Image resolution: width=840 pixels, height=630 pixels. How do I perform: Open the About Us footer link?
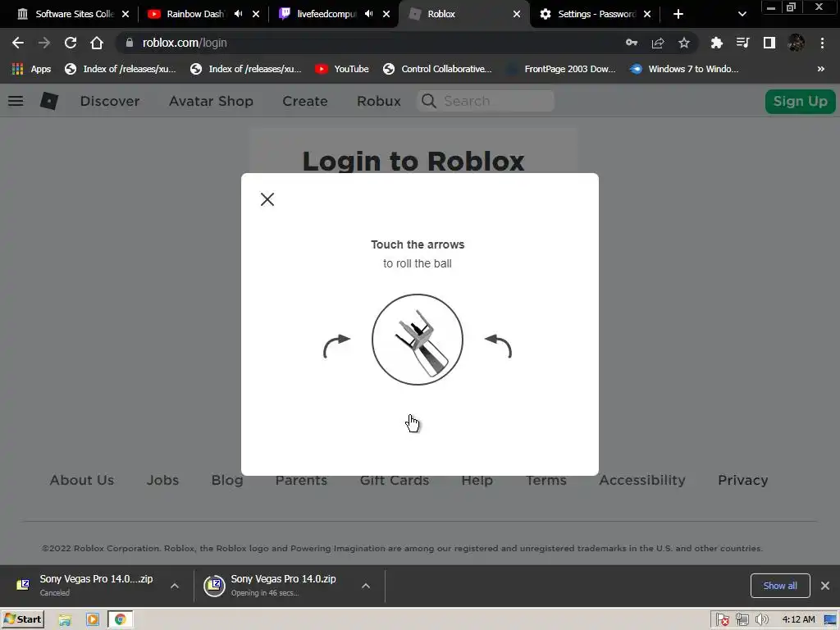tap(82, 480)
